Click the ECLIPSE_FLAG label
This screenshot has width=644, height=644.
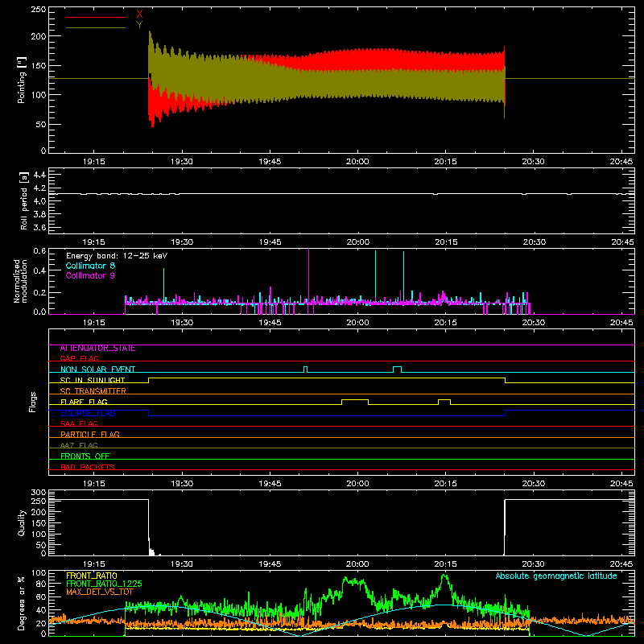(x=88, y=413)
